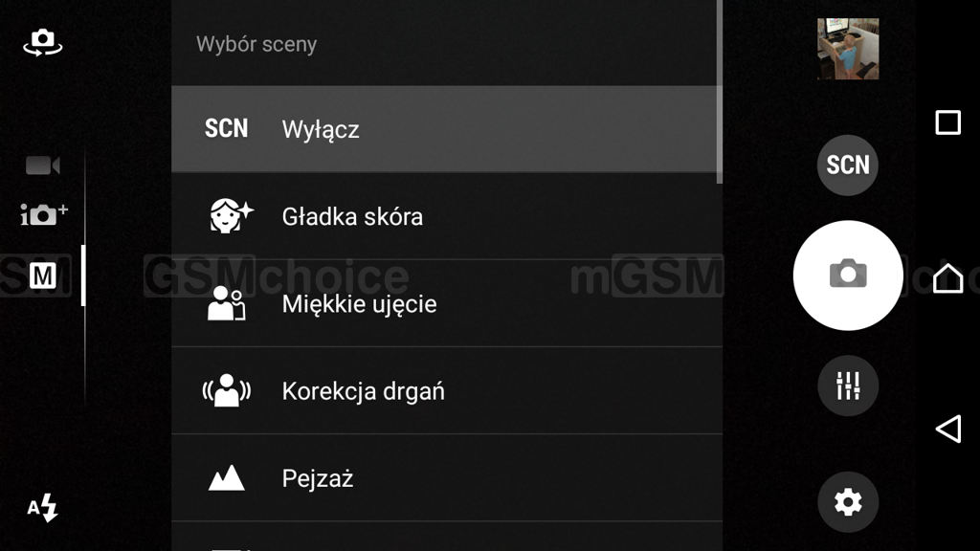Tap the Android home button
Viewport: 980px width, 551px height.
click(x=947, y=277)
